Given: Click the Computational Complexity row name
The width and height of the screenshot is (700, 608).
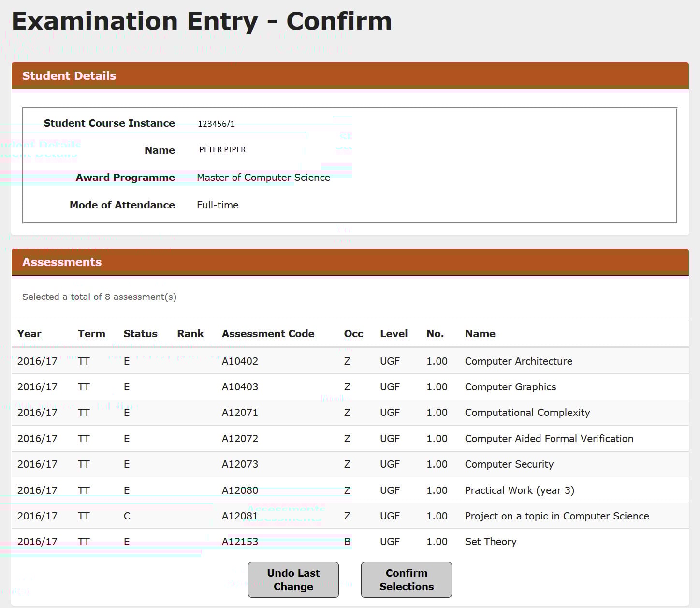Looking at the screenshot, I should click(x=527, y=413).
